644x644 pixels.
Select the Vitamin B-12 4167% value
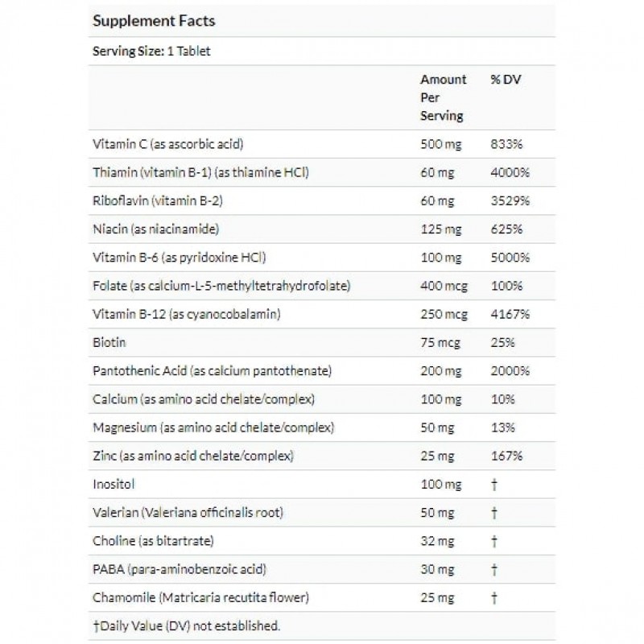tap(510, 314)
